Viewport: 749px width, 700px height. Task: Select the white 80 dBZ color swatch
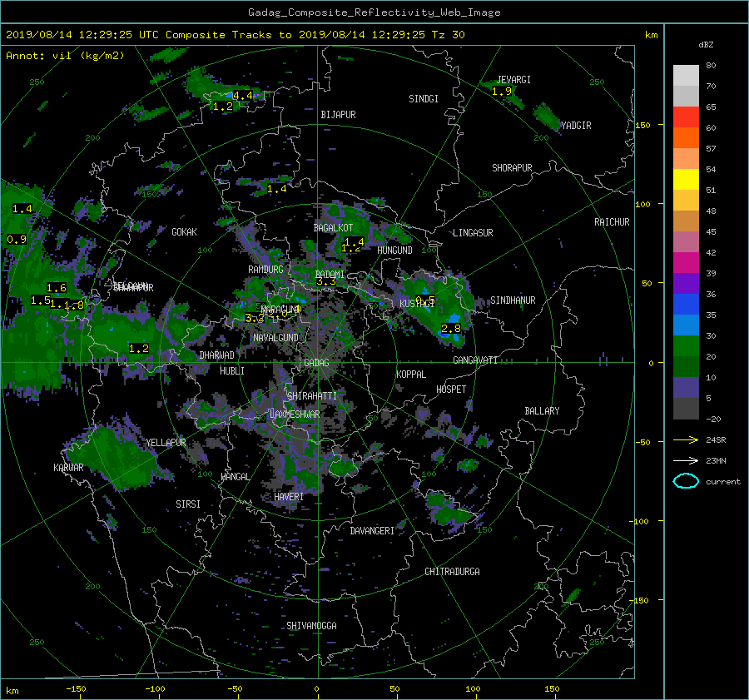(686, 75)
